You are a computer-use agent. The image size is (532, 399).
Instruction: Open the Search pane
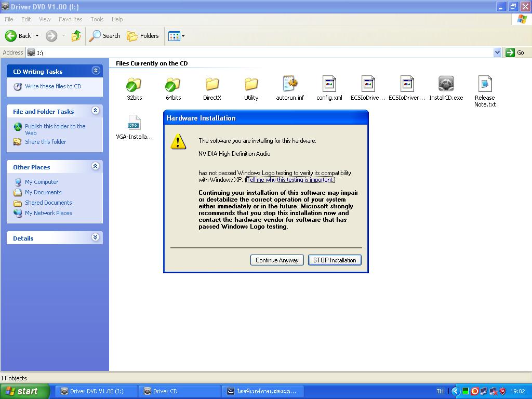point(104,36)
